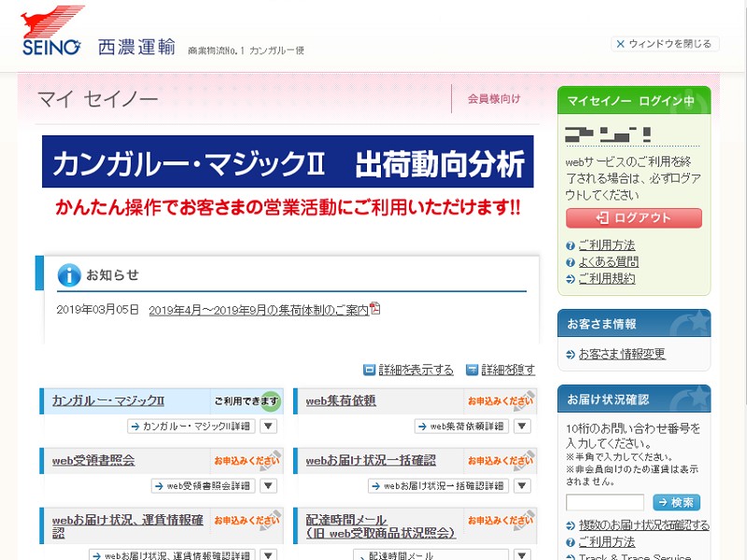This screenshot has height=560, width=747.
Task: Click the blue 検索 search button
Action: 676,502
